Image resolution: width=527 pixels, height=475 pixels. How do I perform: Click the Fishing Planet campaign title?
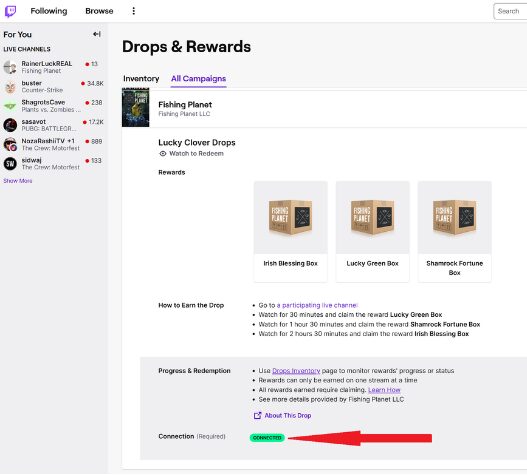pos(185,105)
